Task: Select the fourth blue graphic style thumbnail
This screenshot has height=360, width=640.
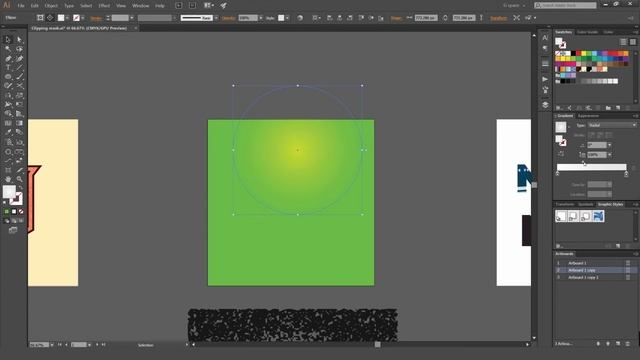Action: click(598, 216)
